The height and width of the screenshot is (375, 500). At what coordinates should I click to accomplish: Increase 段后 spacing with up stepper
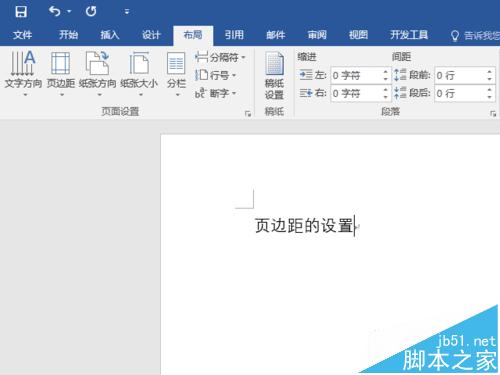pyautogui.click(x=489, y=89)
